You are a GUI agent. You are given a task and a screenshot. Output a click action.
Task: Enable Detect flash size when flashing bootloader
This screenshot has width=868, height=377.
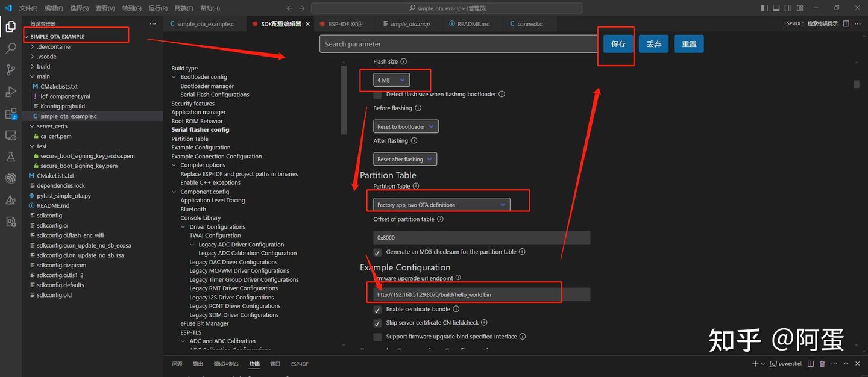point(377,95)
